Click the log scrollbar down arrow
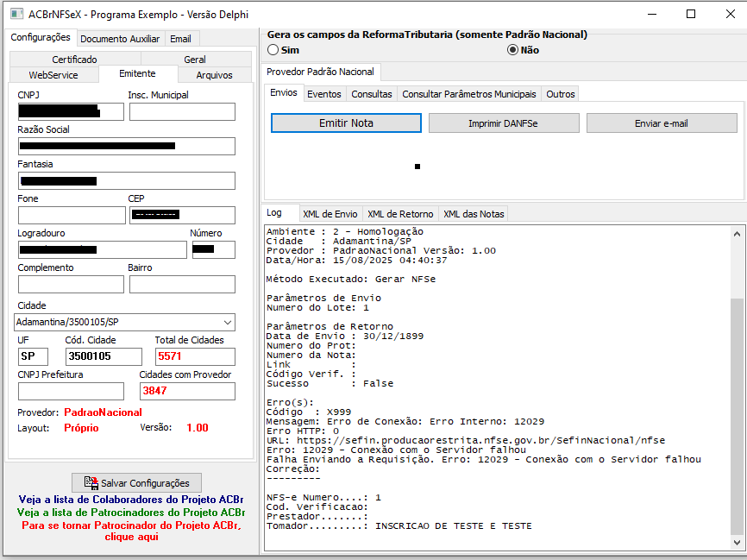Viewport: 747px width, 560px height. (737, 543)
